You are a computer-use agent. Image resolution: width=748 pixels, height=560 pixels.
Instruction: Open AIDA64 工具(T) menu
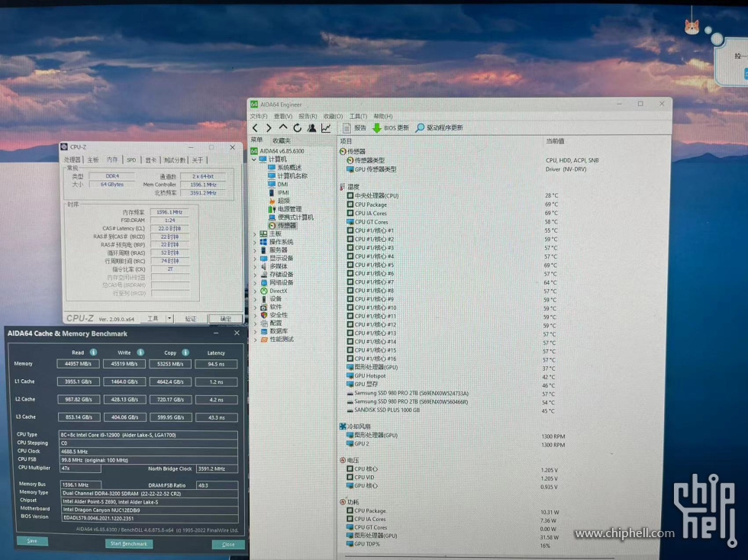(x=358, y=117)
